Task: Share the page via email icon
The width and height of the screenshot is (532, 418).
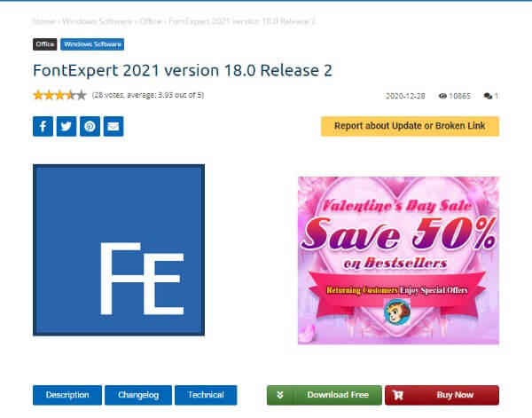Action: [113, 126]
